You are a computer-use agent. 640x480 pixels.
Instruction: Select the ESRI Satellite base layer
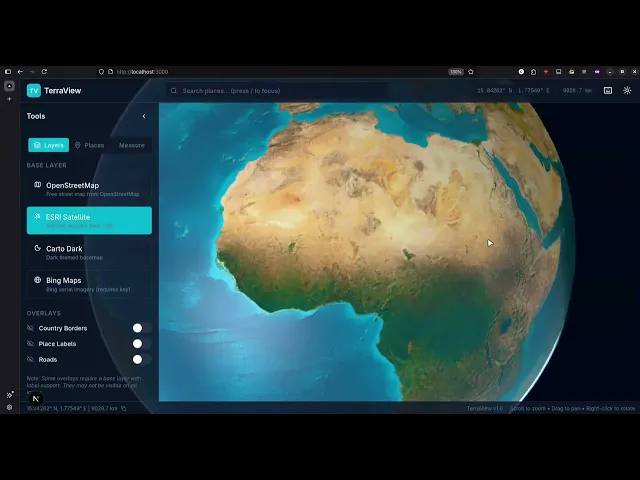[89, 220]
